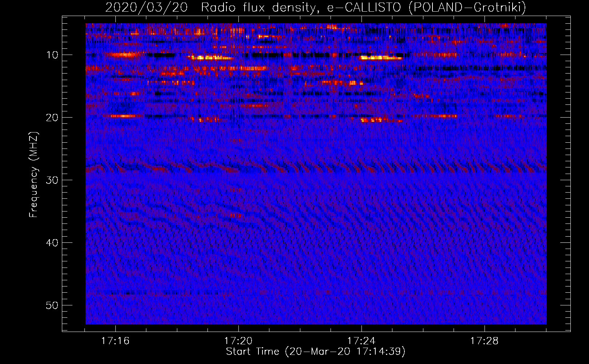Click the 10 MHz frequency tick label
This screenshot has width=589, height=364.
point(52,55)
